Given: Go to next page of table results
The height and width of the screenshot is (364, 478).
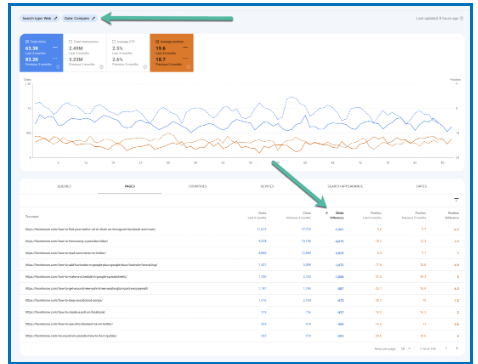Looking at the screenshot, I should click(x=457, y=348).
